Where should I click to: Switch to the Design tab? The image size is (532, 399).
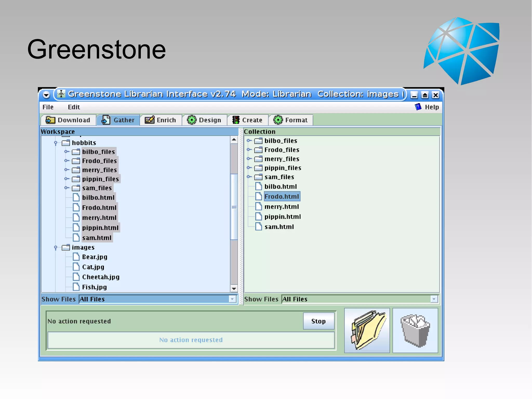pyautogui.click(x=204, y=120)
